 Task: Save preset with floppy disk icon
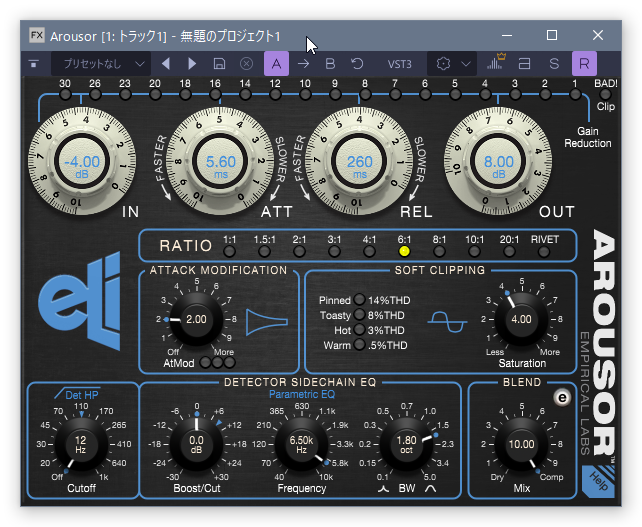(x=219, y=64)
